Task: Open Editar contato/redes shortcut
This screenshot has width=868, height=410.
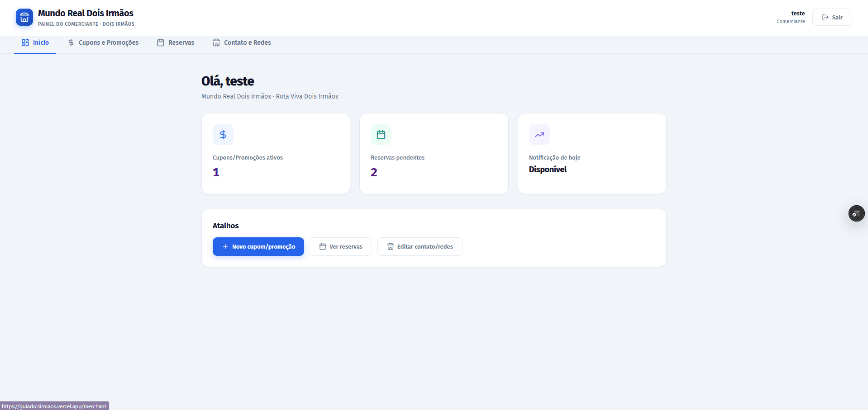Action: coord(420,246)
